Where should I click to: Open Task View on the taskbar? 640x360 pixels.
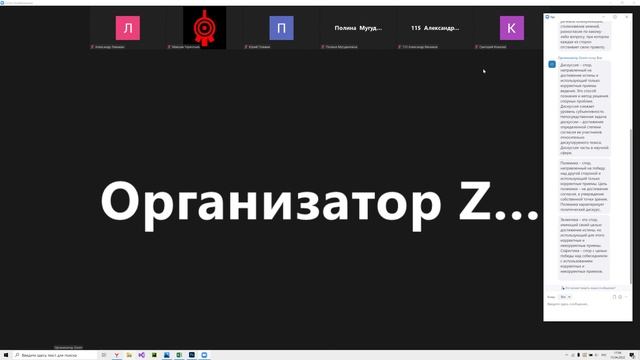pos(104,355)
